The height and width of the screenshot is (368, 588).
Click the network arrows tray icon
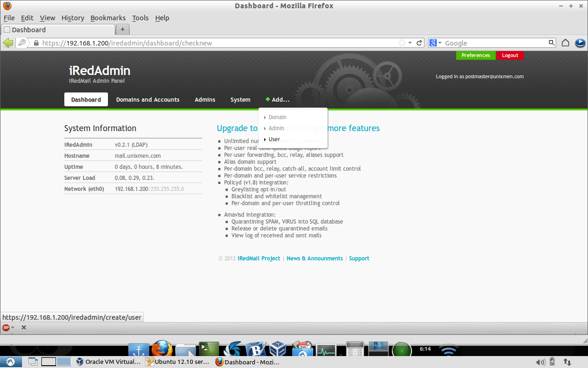[567, 362]
